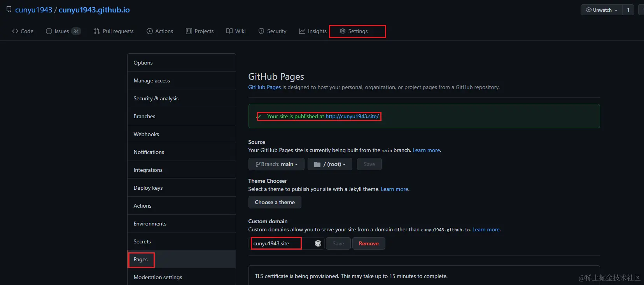Click the GitHub Pages heading
This screenshot has height=285, width=644.
tap(276, 77)
